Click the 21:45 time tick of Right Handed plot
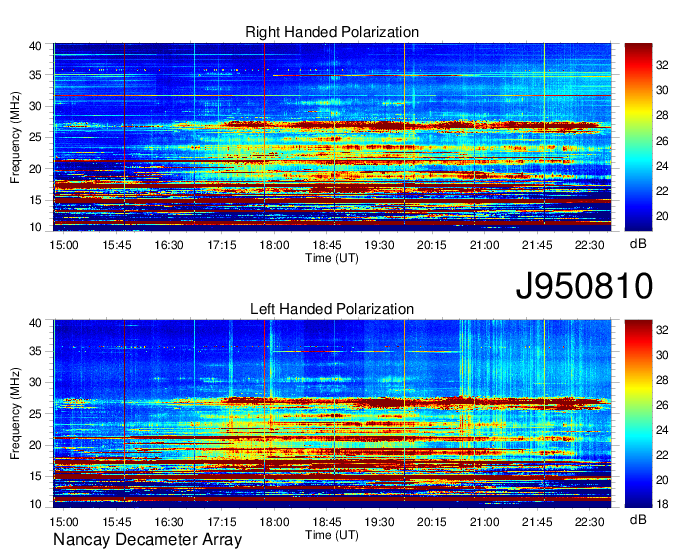Screen dimensions: 680x552 pos(537,245)
